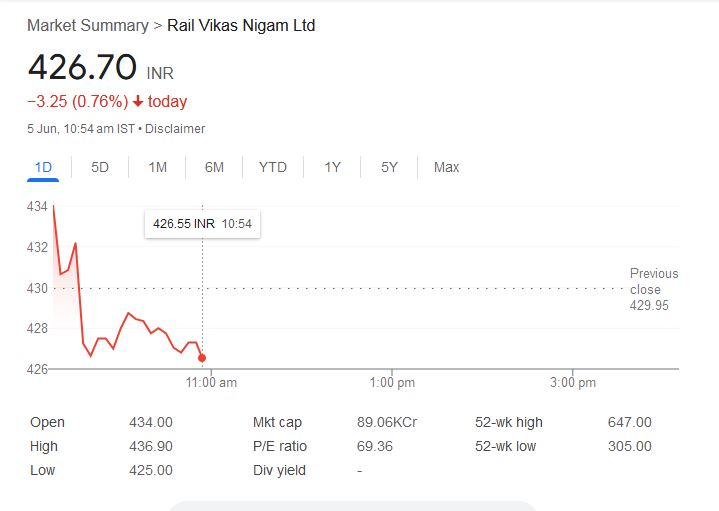The height and width of the screenshot is (511, 719).
Task: Switch to the 5D chart tab
Action: [100, 167]
